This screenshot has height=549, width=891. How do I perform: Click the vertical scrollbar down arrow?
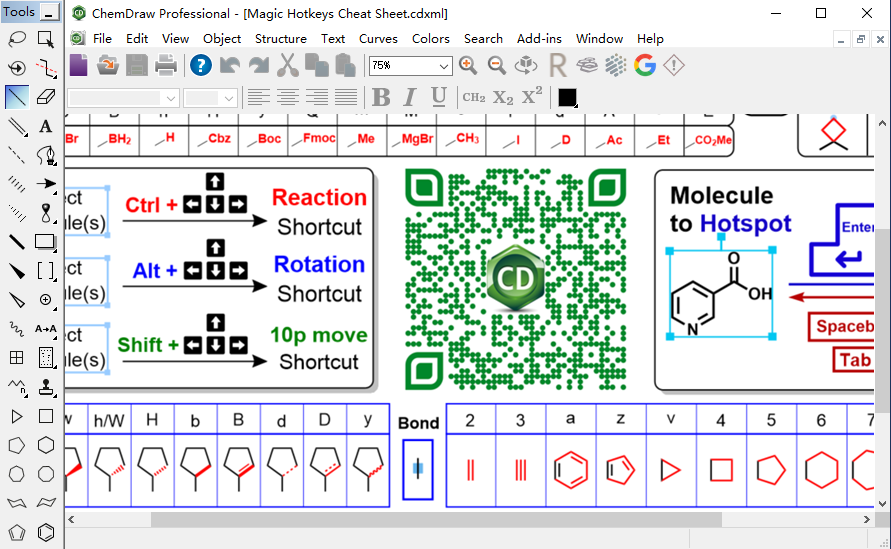[x=882, y=504]
